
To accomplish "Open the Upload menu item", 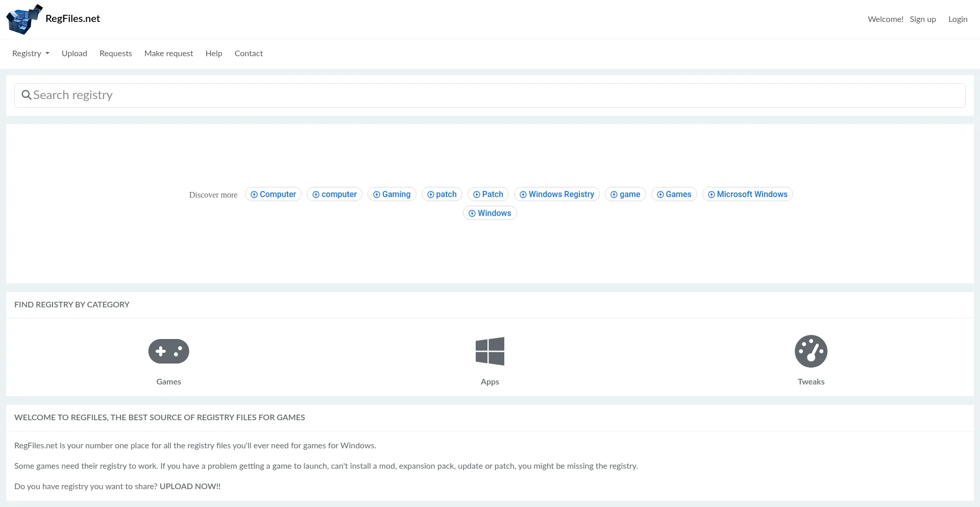I will coord(75,54).
